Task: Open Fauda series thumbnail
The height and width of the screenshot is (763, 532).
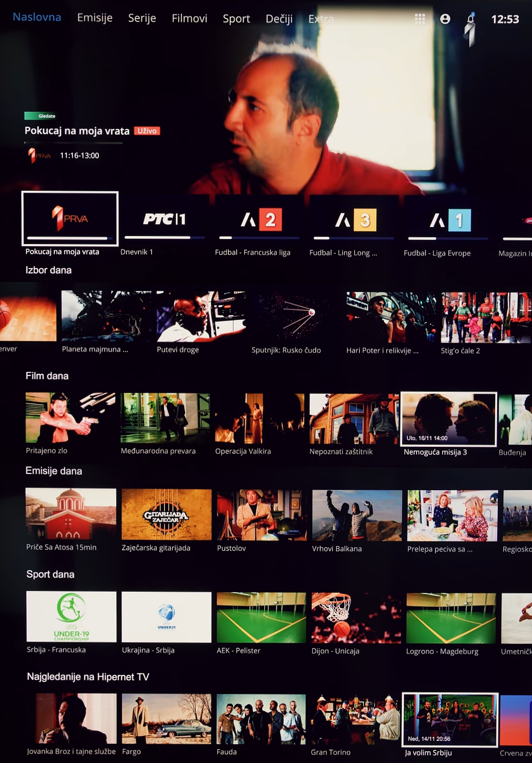Action: click(x=261, y=720)
